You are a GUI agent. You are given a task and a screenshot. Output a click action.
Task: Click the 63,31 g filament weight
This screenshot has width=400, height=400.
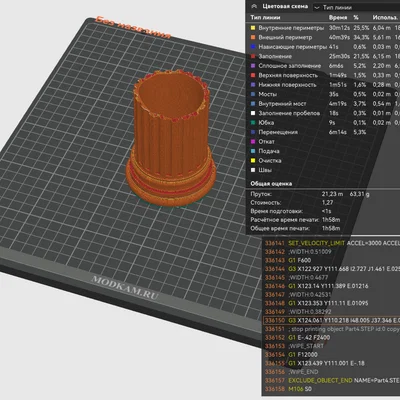click(x=359, y=194)
